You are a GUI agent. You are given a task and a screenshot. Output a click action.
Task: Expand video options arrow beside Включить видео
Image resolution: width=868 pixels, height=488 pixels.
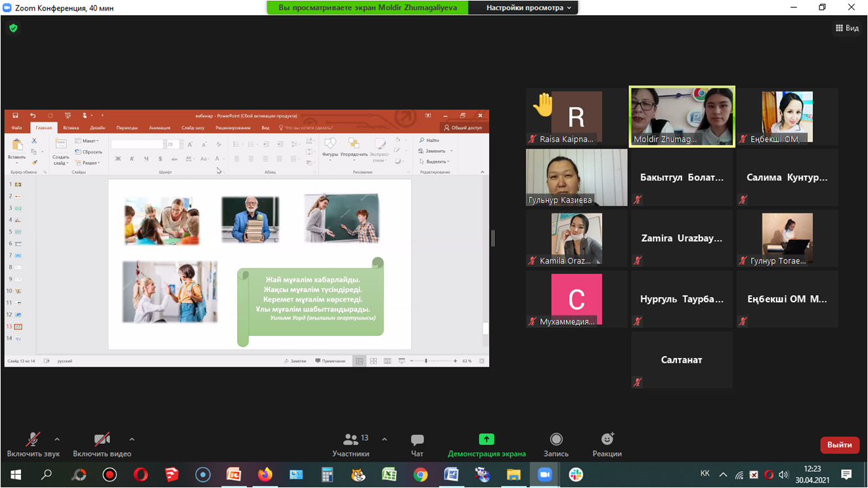pyautogui.click(x=132, y=439)
